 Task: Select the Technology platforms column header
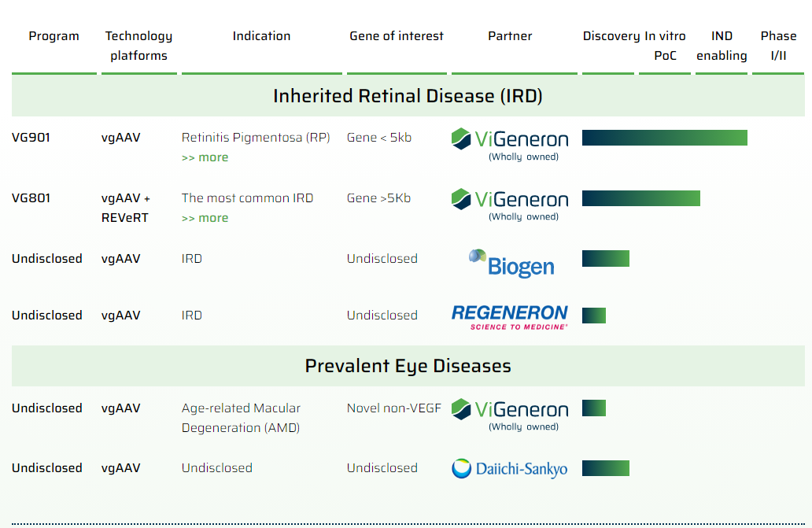[x=138, y=46]
